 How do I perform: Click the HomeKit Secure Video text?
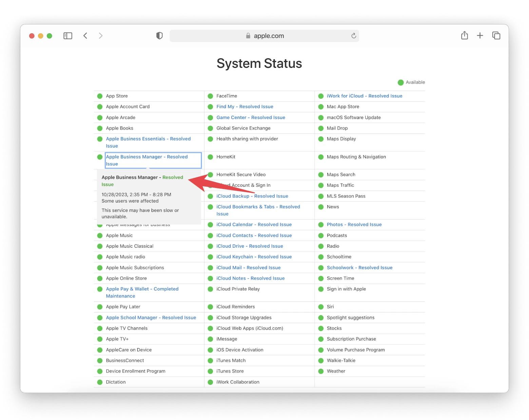pos(241,175)
